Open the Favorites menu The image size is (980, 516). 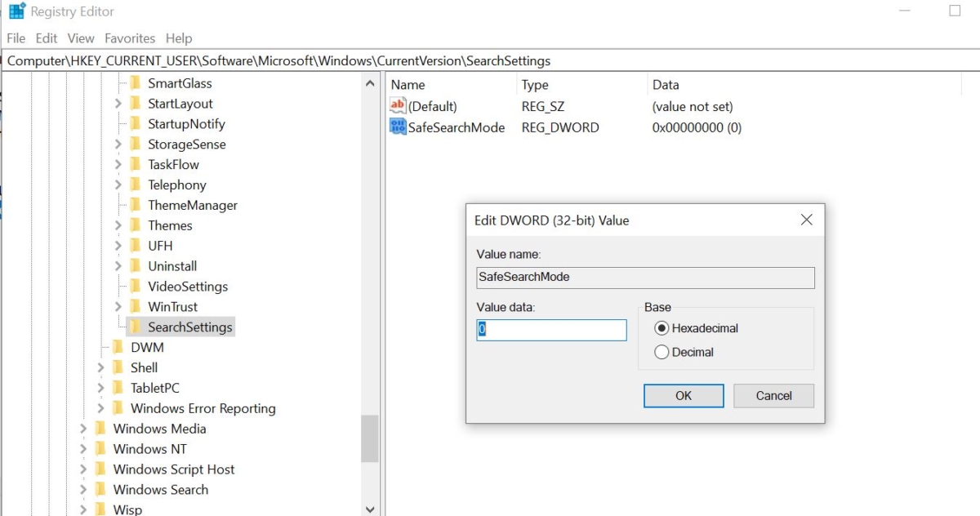(x=129, y=38)
